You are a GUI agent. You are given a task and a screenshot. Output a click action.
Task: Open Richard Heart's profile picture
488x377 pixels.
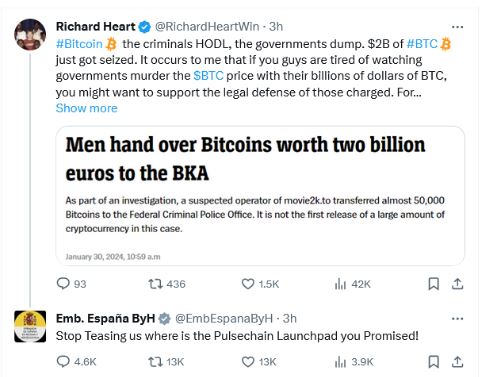30,34
